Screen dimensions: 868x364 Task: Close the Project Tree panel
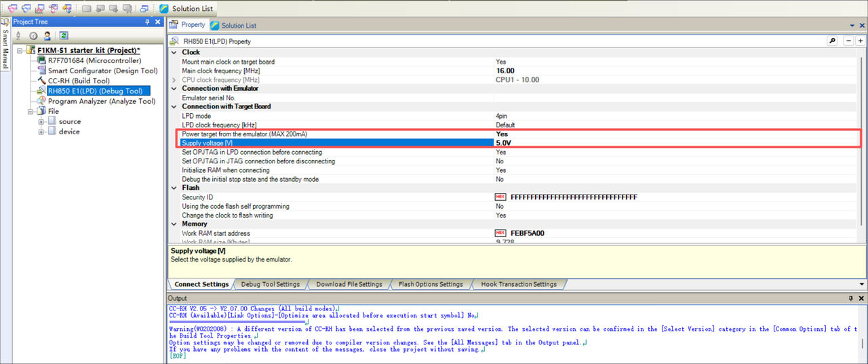pos(158,22)
